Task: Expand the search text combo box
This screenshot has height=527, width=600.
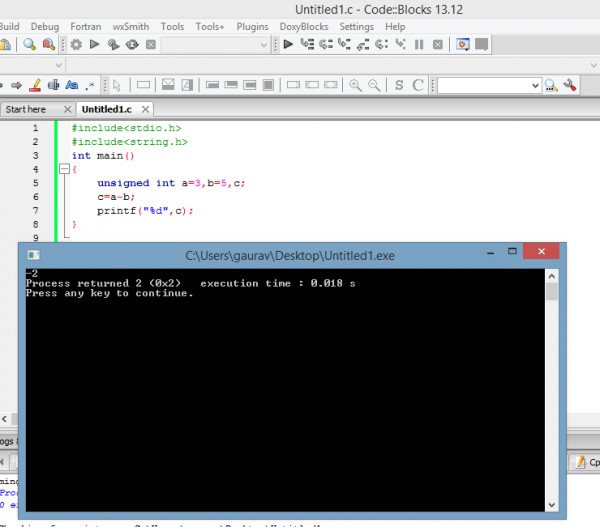Action: [535, 86]
